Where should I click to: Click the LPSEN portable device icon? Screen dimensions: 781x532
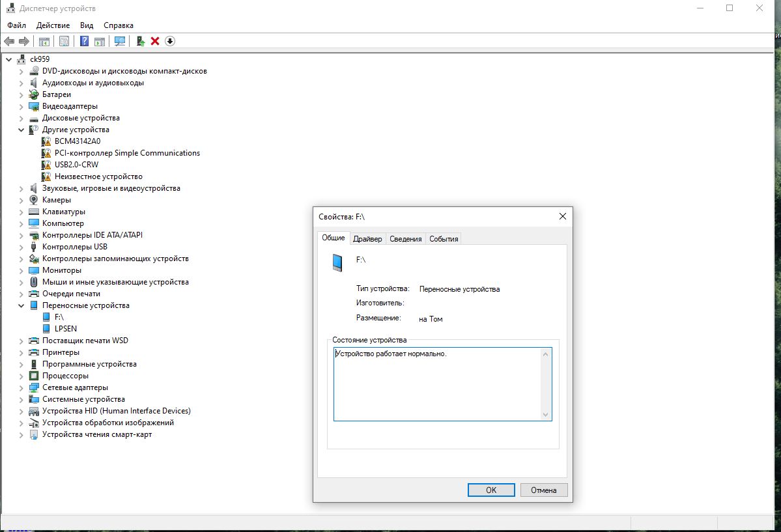[46, 329]
